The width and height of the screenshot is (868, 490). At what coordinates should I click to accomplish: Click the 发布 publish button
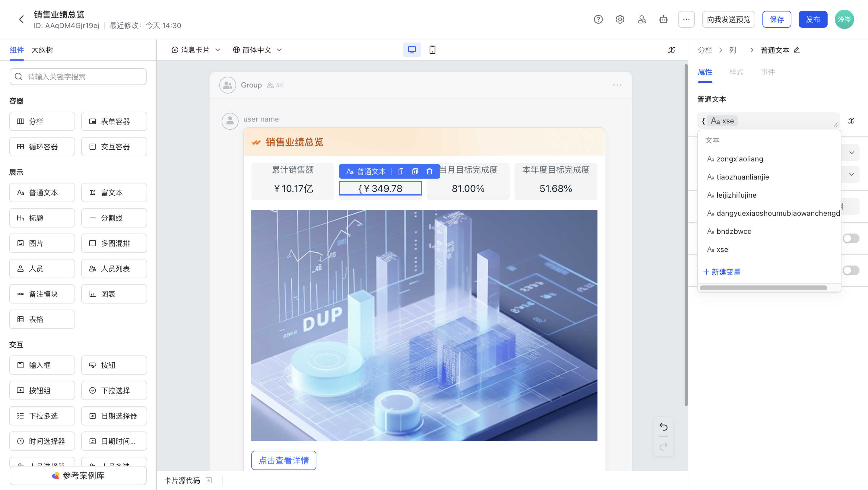[813, 20]
